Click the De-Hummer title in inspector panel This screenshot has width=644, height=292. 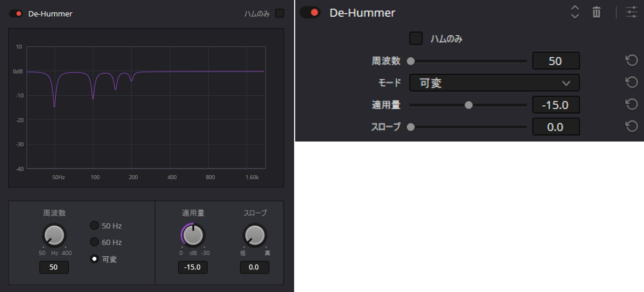pos(362,13)
